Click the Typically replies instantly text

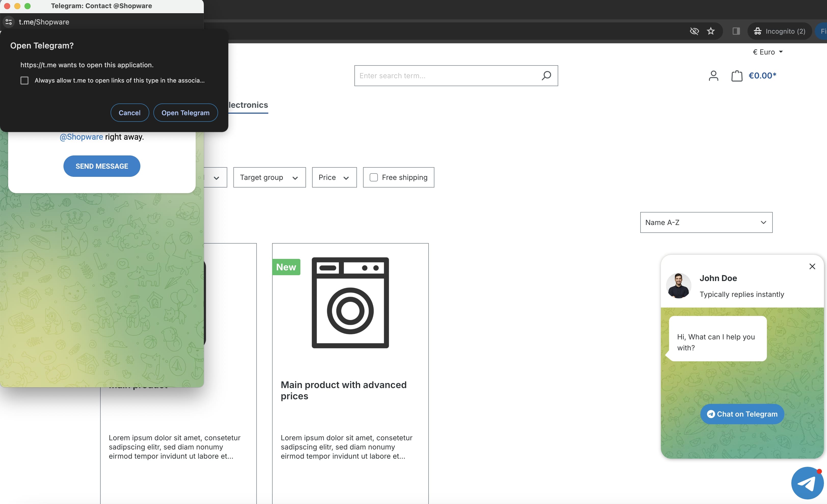(x=742, y=295)
